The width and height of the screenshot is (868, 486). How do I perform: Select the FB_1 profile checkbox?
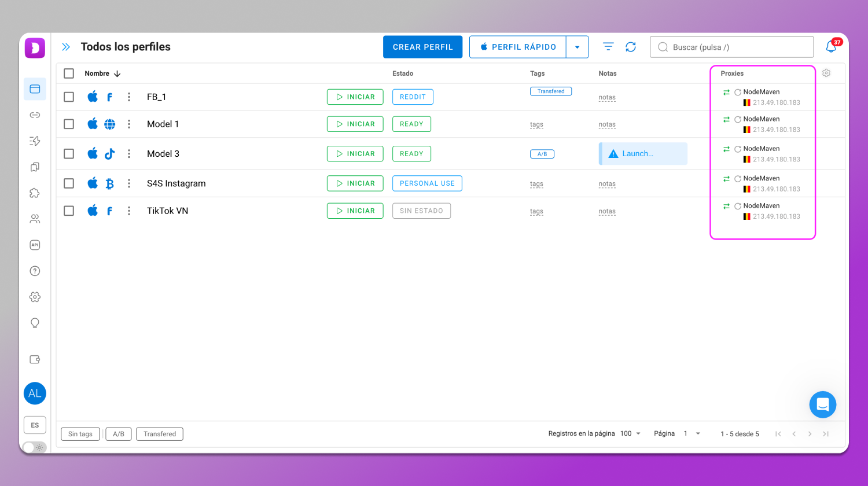pos(69,97)
